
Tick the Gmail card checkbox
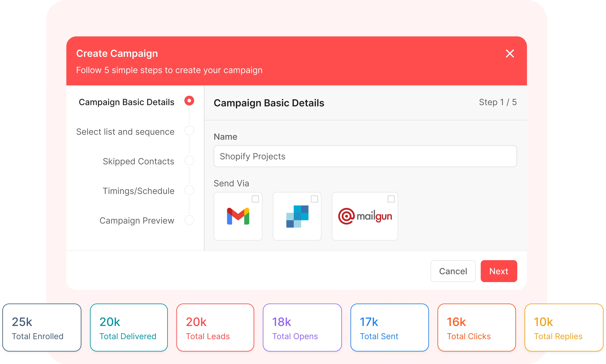tap(255, 199)
